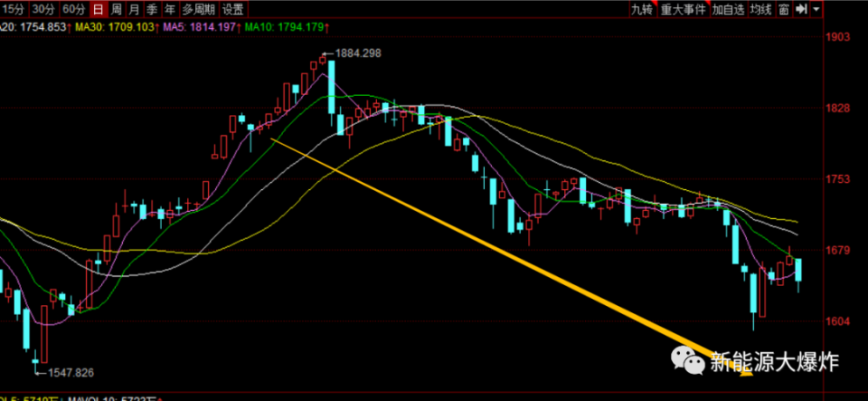
Task: Click the jump-to-end arrow icon
Action: (x=801, y=9)
